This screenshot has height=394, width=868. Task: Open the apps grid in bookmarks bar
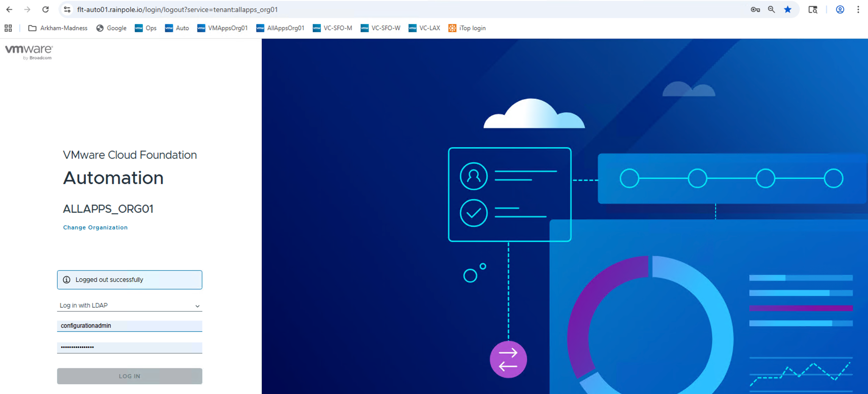[x=8, y=28]
